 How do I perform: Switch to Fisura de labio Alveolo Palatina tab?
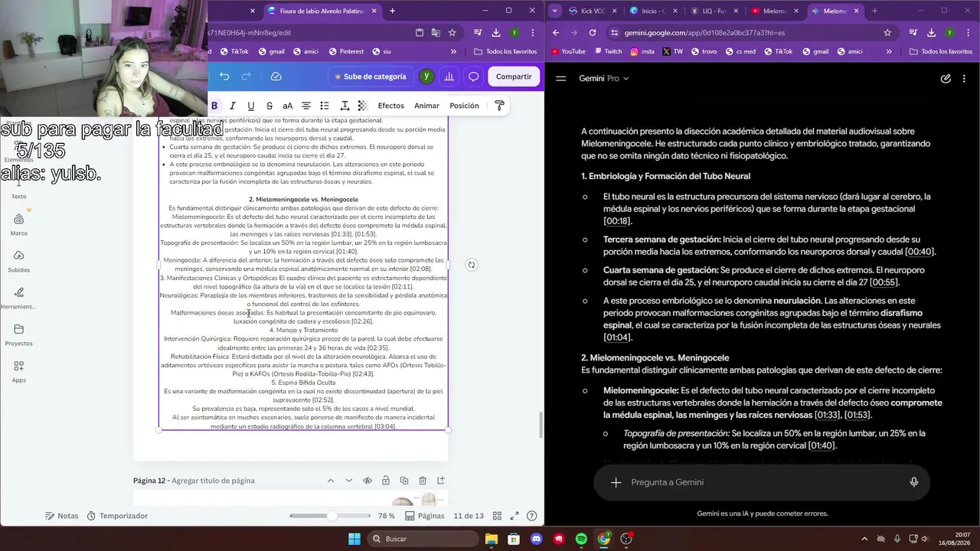[322, 11]
